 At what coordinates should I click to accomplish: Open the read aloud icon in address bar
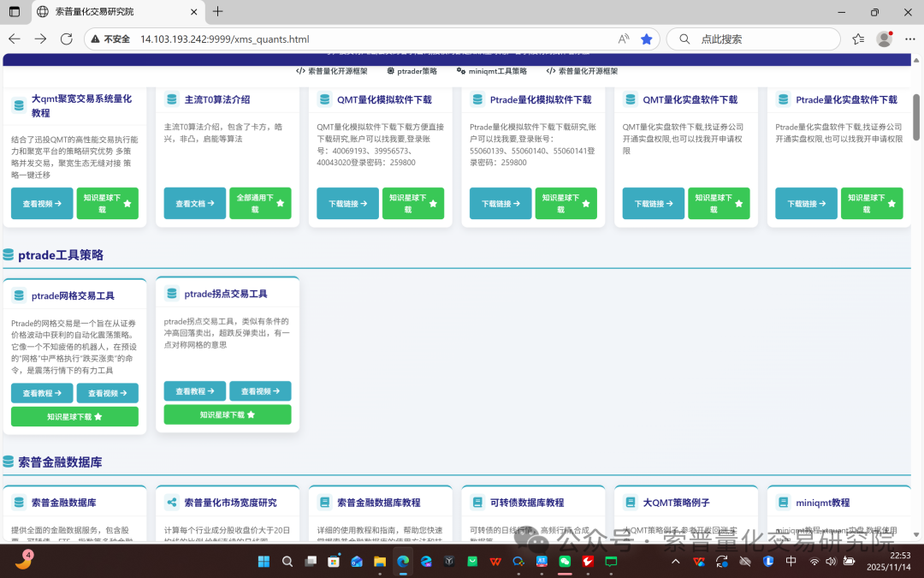[x=624, y=39]
